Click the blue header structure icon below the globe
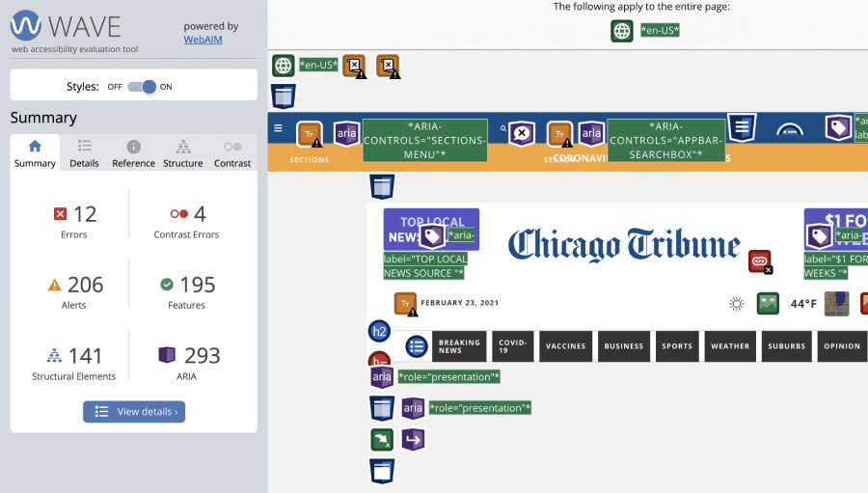The height and width of the screenshot is (493, 868). click(283, 96)
